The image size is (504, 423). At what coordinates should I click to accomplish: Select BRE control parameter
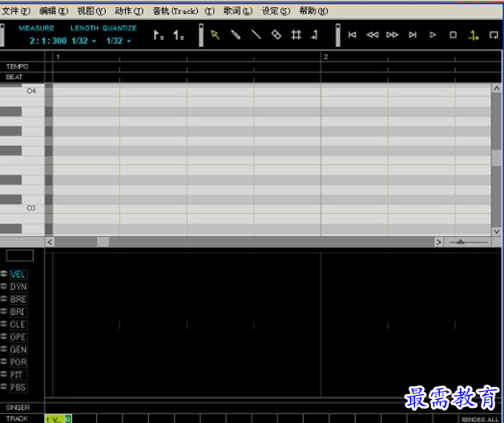coord(18,300)
